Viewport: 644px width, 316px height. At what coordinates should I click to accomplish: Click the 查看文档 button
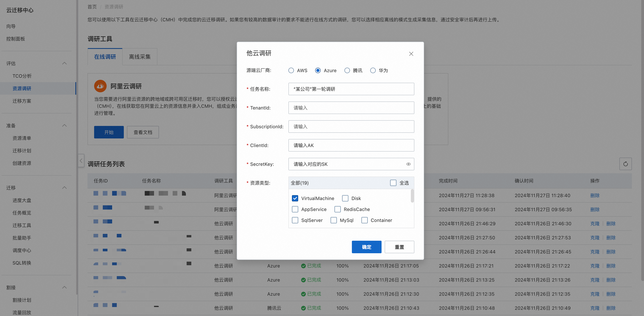[x=143, y=132]
